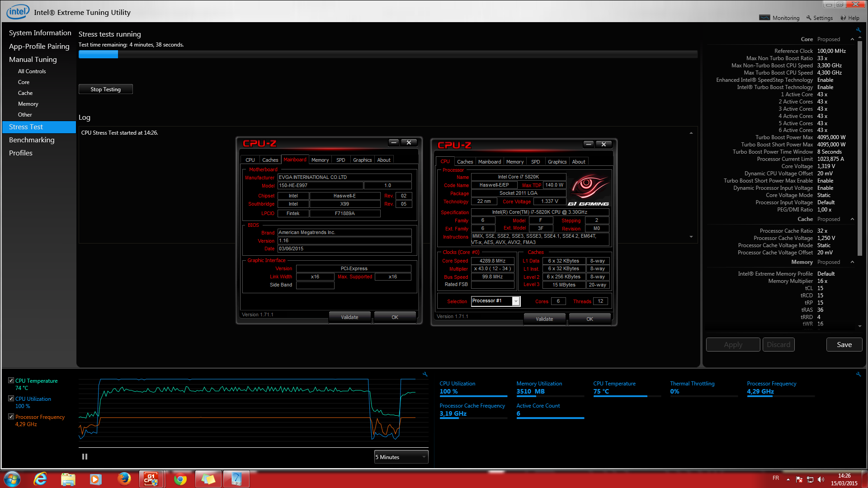Click the wrench icon above the monitoring graph

425,374
